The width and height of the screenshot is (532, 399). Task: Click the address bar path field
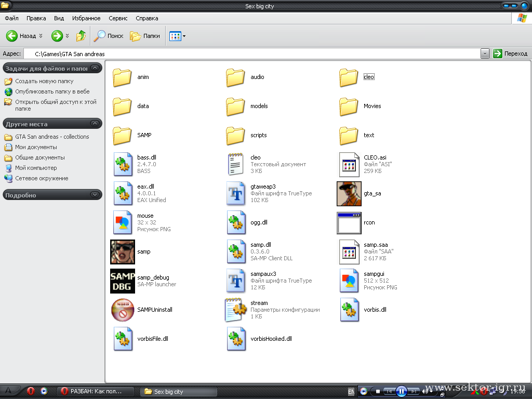point(252,54)
